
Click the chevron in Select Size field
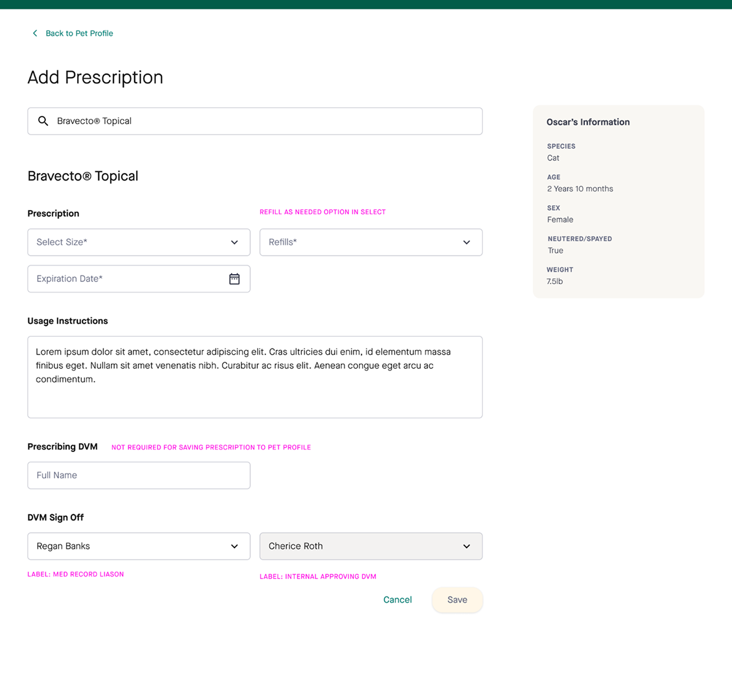click(x=234, y=242)
